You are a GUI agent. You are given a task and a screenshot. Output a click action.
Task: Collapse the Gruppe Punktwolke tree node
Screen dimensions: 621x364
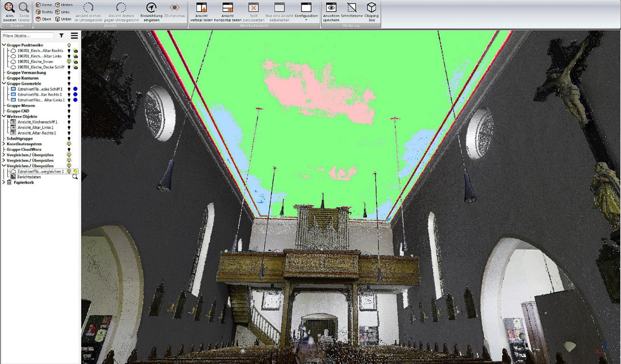point(4,45)
